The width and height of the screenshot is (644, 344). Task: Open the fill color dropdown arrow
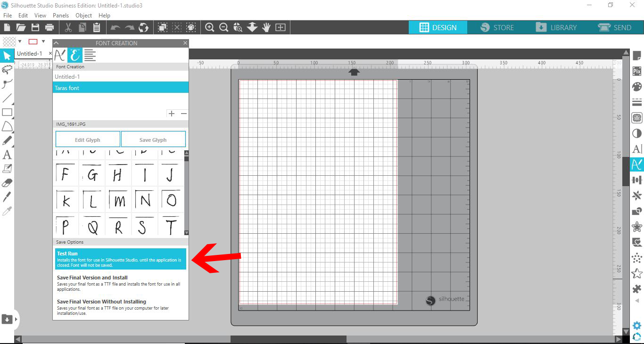click(20, 41)
